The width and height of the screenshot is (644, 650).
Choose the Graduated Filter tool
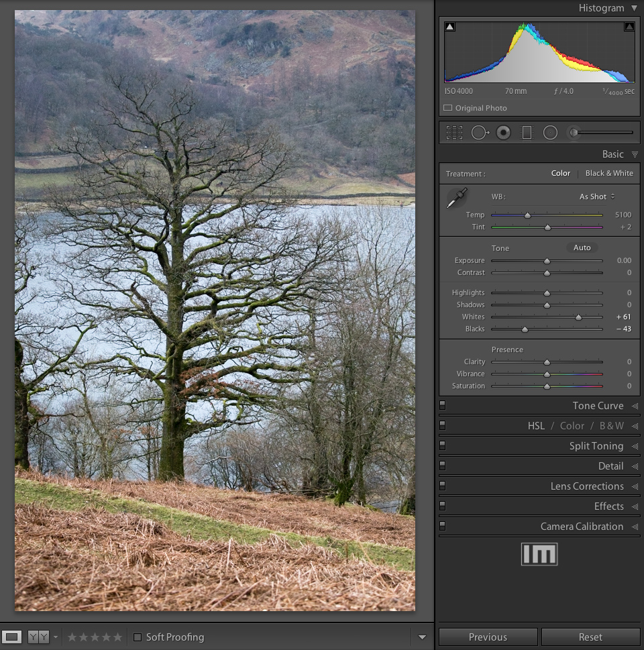coord(527,133)
